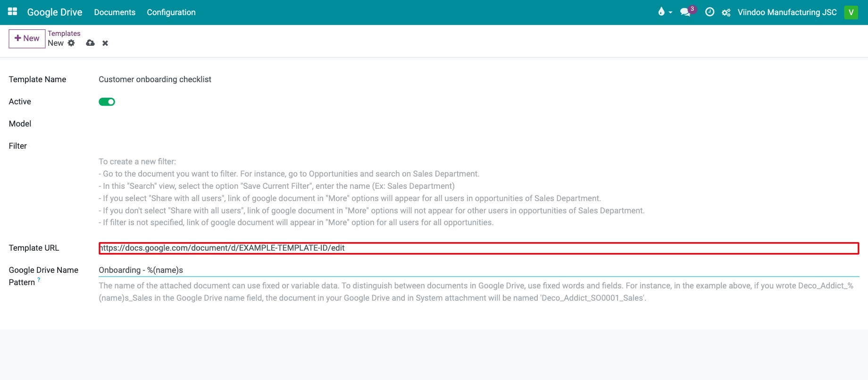Click the 'Active' label
Image resolution: width=868 pixels, height=380 pixels.
(x=20, y=101)
